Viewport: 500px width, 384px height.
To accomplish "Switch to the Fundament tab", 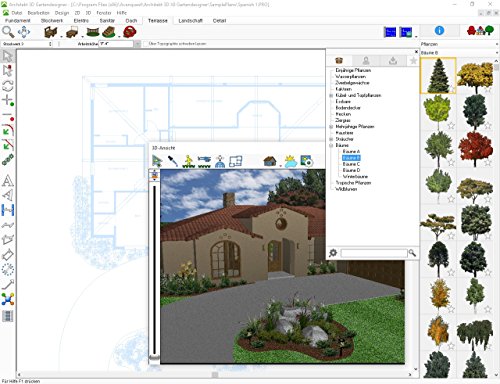I will (x=17, y=21).
